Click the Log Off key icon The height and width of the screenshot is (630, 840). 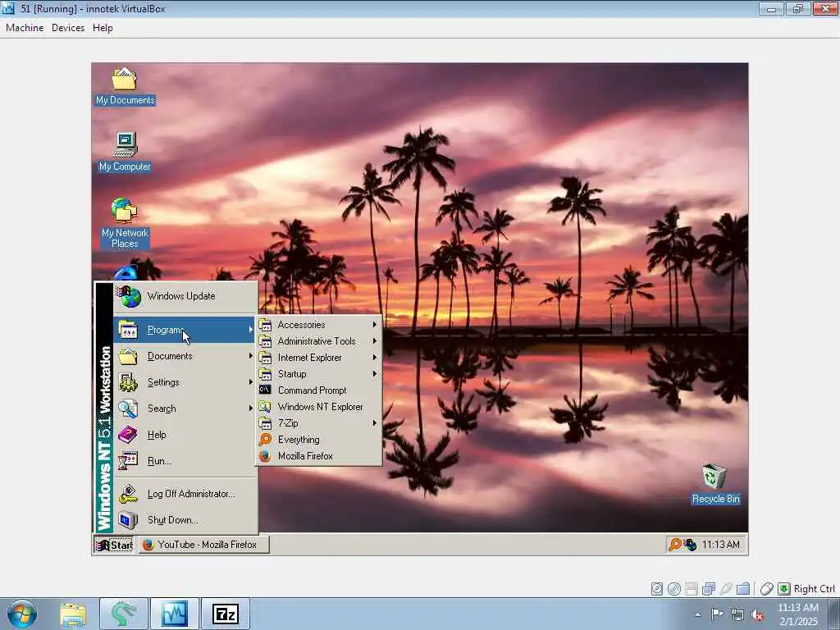pos(128,494)
